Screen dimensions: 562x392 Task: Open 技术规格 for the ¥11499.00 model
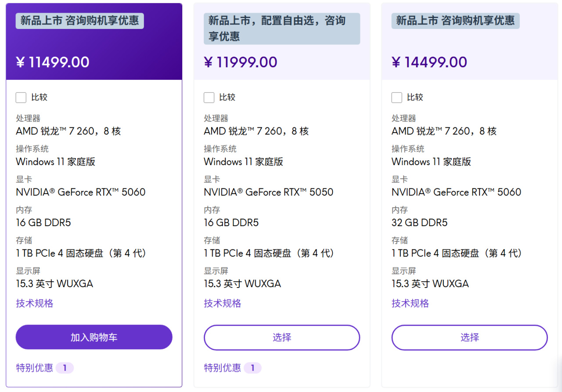(x=35, y=303)
